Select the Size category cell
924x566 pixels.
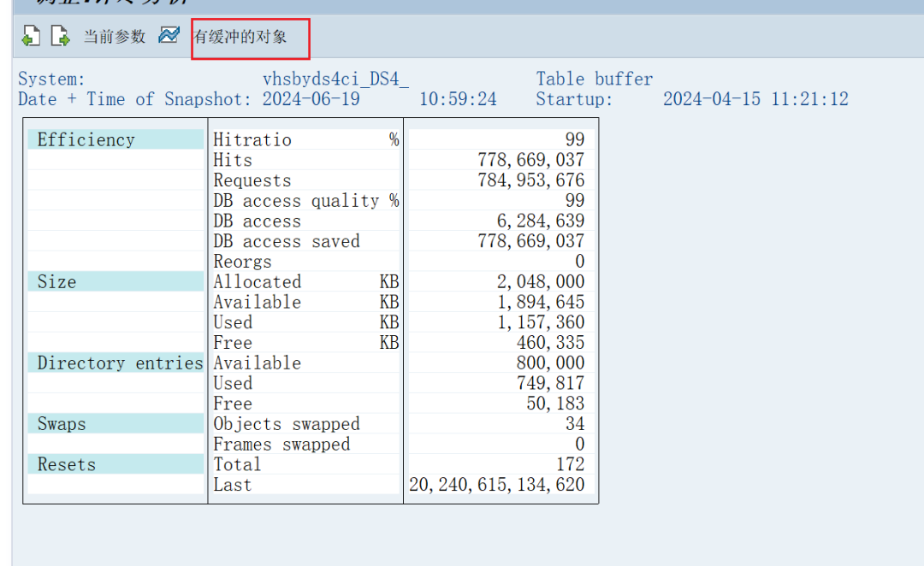point(115,281)
